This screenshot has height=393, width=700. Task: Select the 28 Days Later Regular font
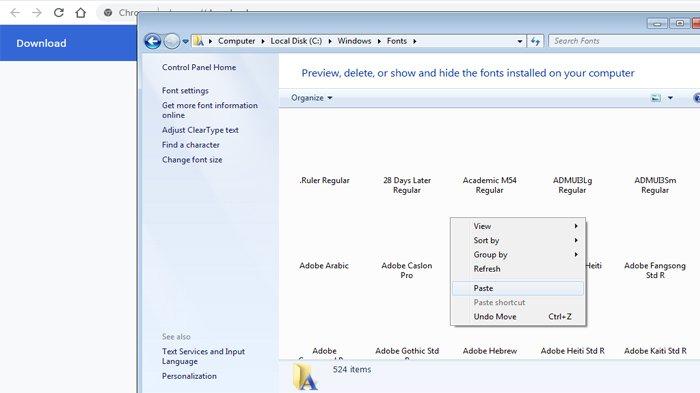pyautogui.click(x=407, y=185)
